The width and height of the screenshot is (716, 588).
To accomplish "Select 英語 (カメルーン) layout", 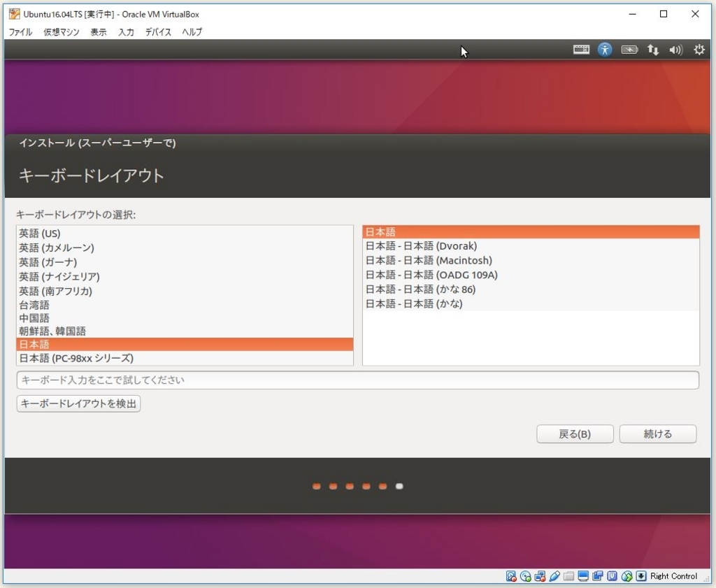I will tap(185, 248).
